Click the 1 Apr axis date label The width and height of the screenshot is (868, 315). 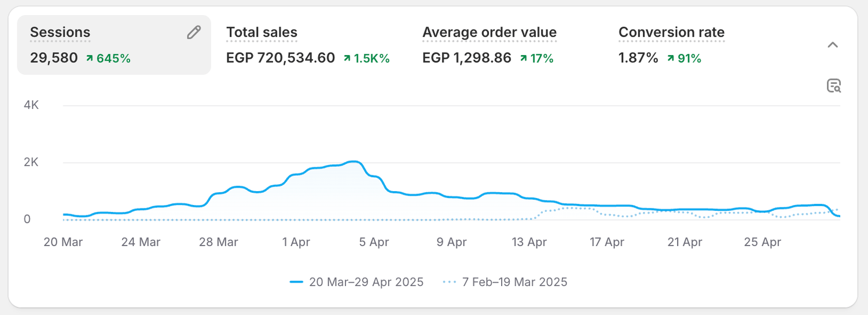[x=296, y=242]
